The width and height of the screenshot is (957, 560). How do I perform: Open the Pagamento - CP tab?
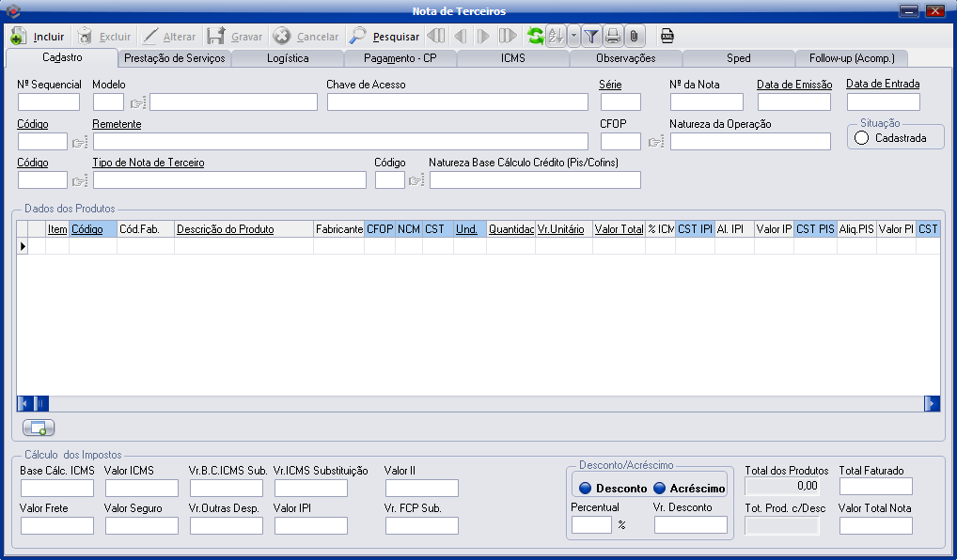tap(400, 58)
